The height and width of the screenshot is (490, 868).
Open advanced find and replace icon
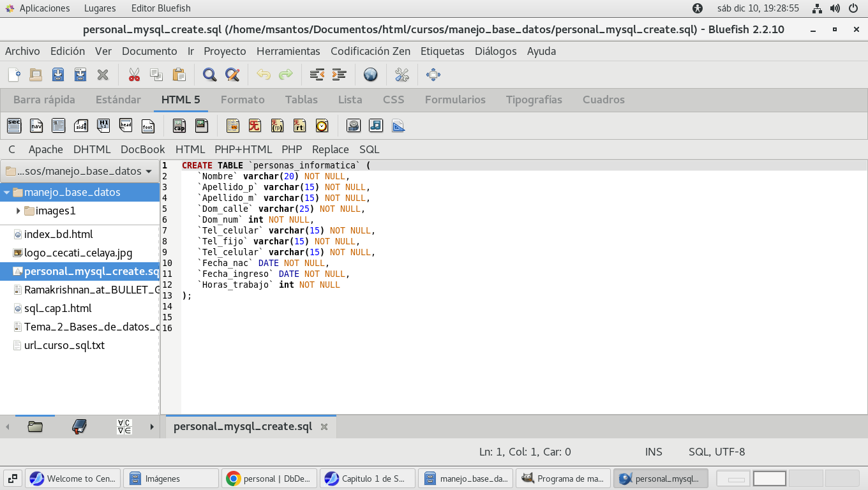[232, 75]
